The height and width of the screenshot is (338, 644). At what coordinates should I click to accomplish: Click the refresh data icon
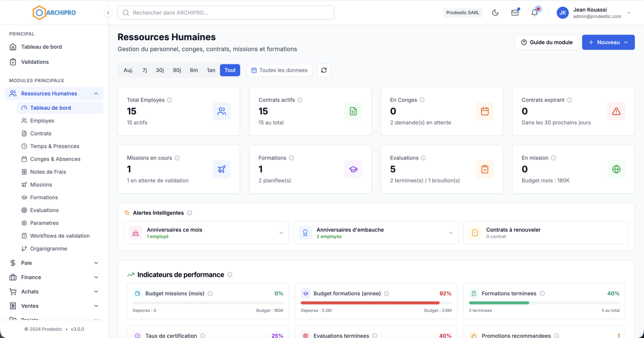click(324, 70)
